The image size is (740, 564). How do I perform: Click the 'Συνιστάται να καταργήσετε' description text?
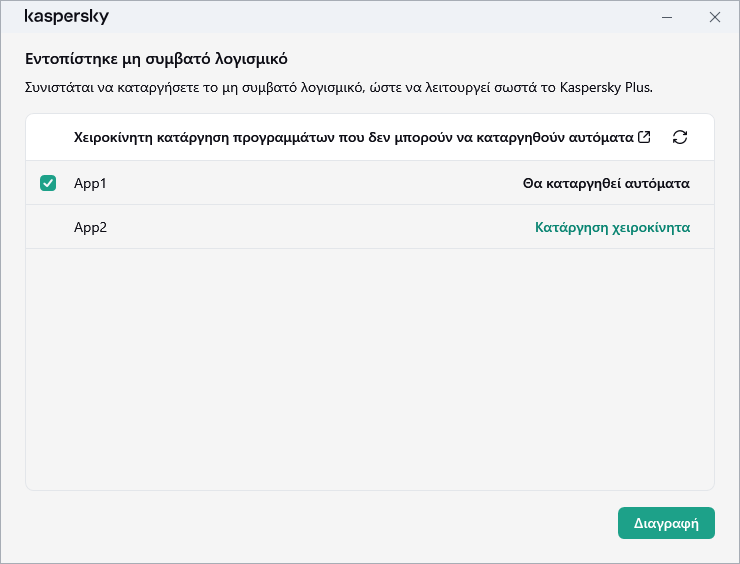click(x=250, y=88)
